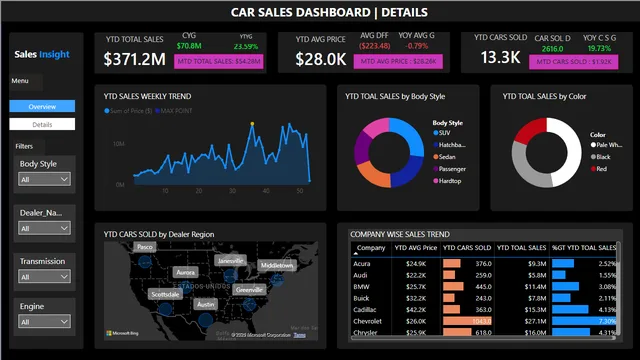Select the Buick row in company table

484,298
